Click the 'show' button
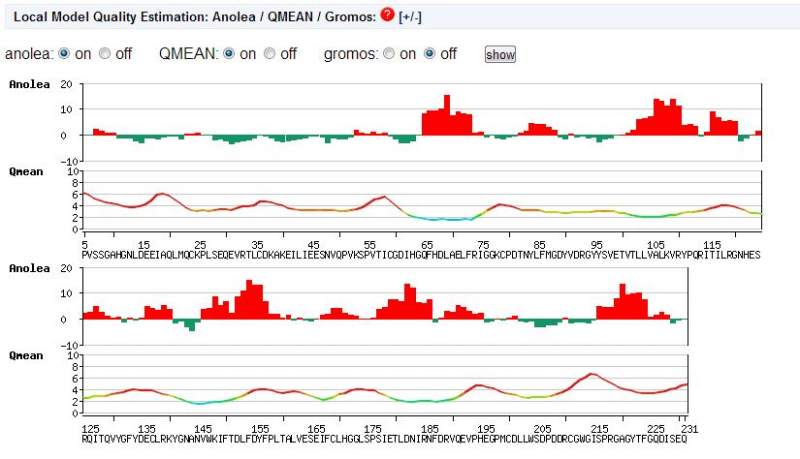 [500, 55]
